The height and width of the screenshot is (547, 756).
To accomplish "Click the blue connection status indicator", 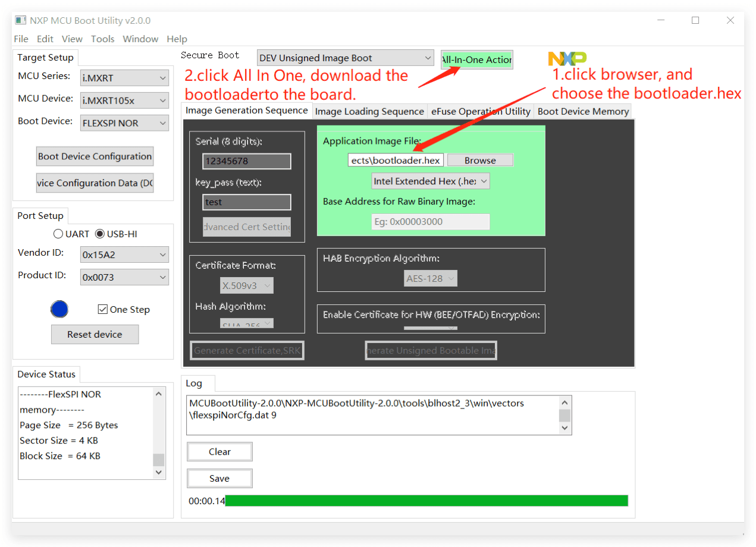I will (x=59, y=309).
